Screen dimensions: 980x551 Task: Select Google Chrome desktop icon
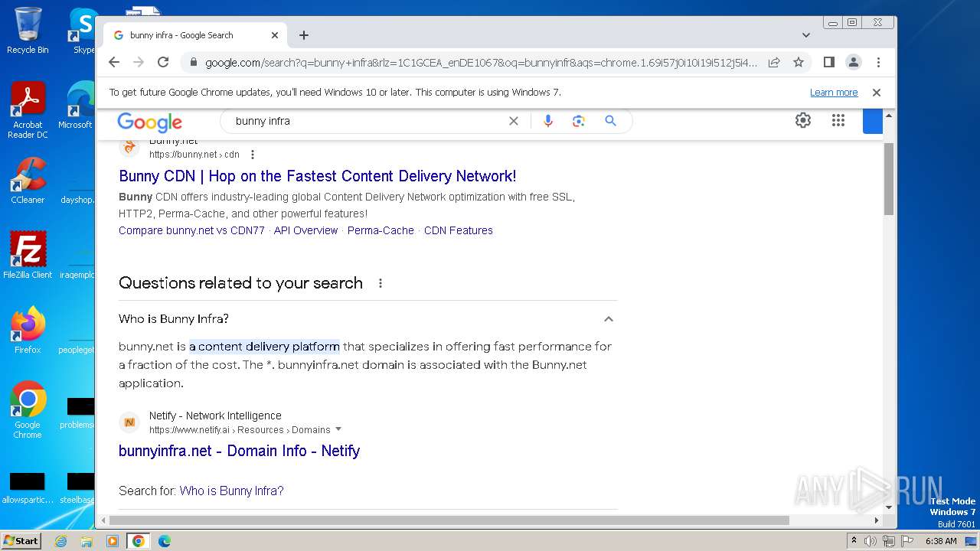tap(28, 410)
